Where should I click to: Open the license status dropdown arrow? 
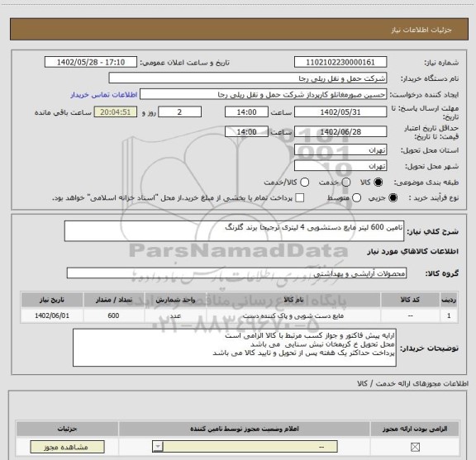point(158,447)
